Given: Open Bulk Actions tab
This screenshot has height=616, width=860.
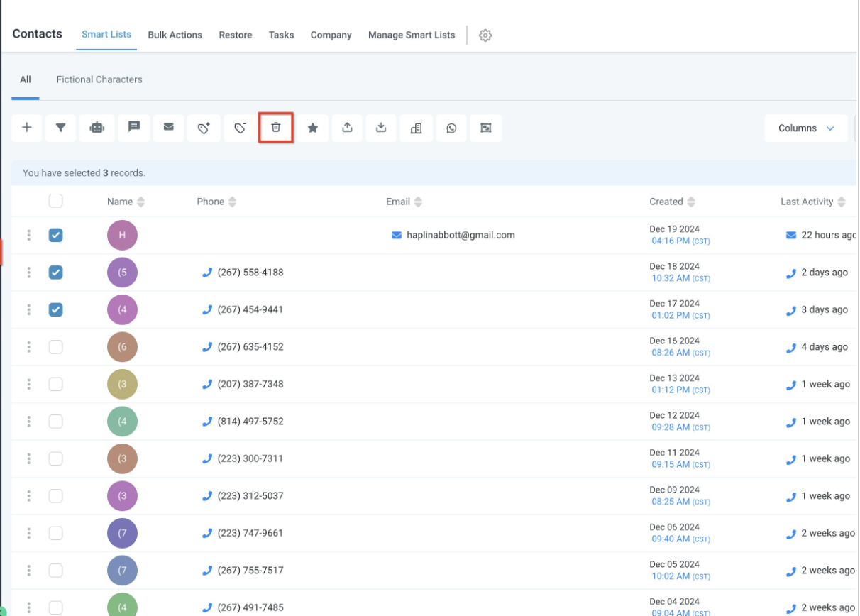Looking at the screenshot, I should pyautogui.click(x=175, y=35).
